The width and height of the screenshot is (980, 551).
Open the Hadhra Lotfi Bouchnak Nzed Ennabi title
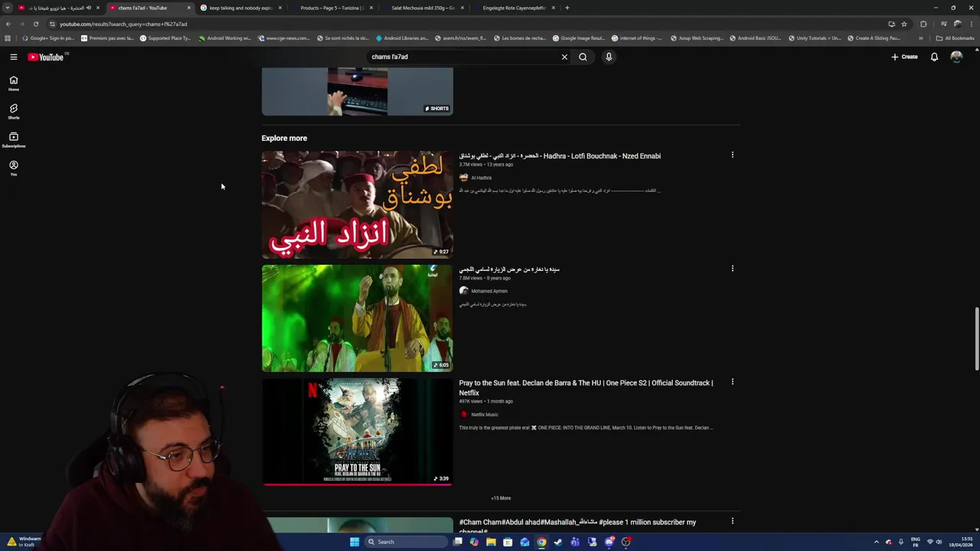[x=560, y=156]
